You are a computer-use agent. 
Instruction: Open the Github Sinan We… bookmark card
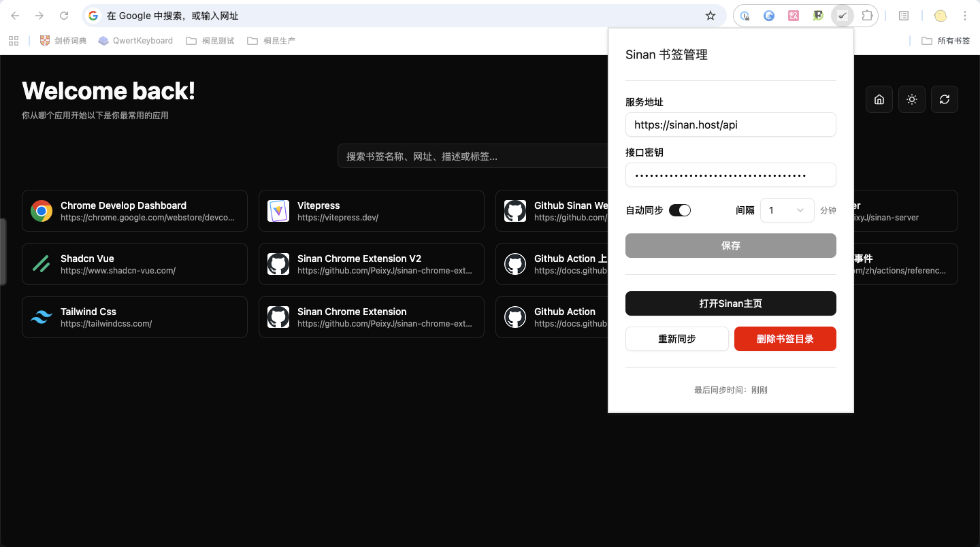[x=552, y=211]
